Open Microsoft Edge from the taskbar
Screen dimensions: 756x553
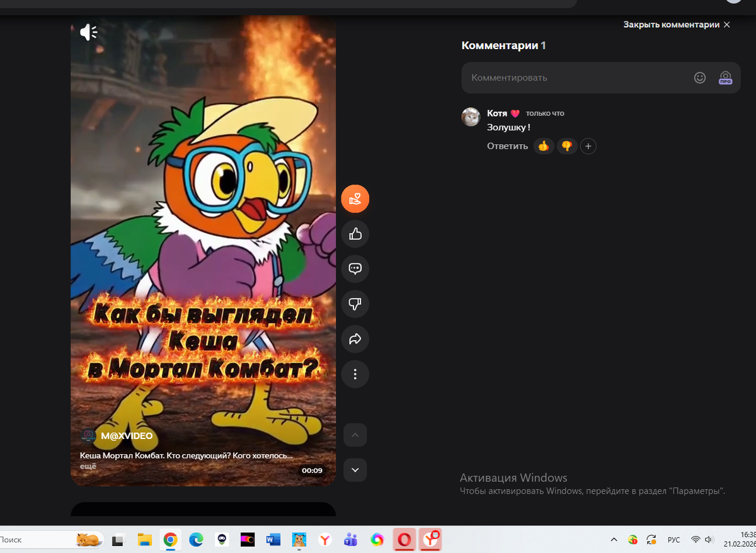tap(196, 540)
